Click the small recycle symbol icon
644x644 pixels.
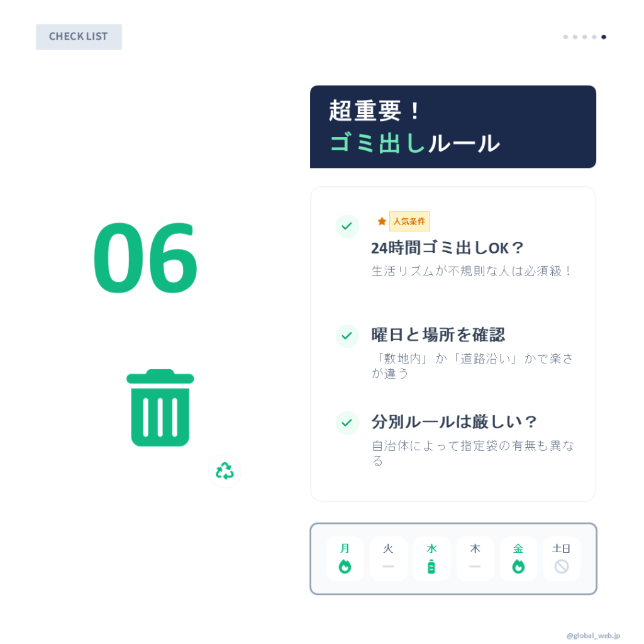pos(225,471)
